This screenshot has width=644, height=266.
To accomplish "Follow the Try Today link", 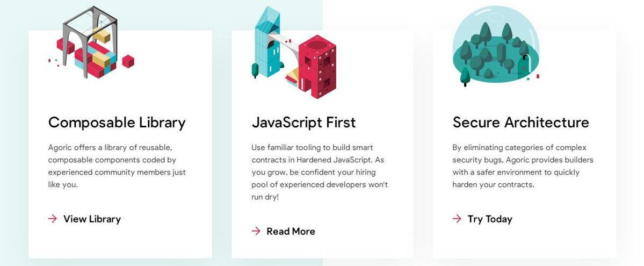I will pyautogui.click(x=490, y=219).
